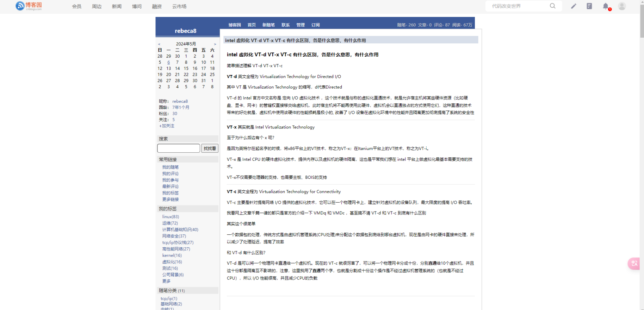Expand 更多 under my tags
644x310 pixels.
point(166,281)
